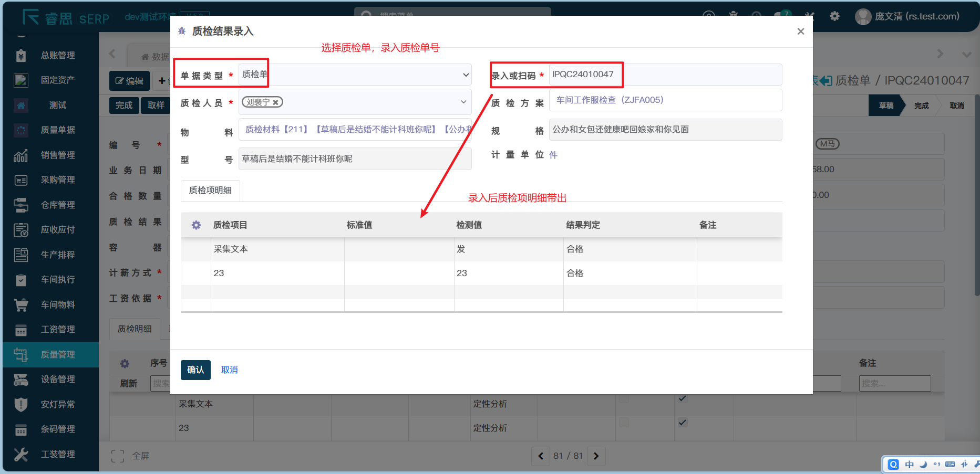Viewport: 980px width, 474px height.
Task: Open 工装管理 tools icon in sidebar
Action: click(21, 454)
